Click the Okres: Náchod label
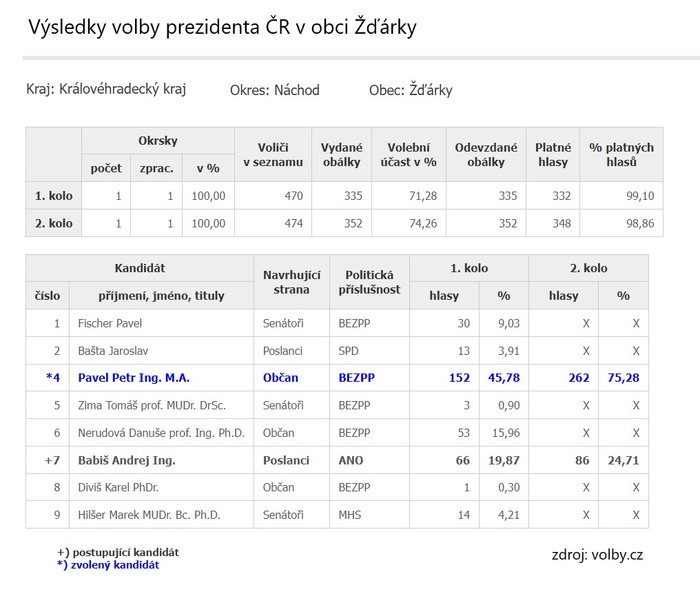This screenshot has height=594, width=700. [275, 90]
